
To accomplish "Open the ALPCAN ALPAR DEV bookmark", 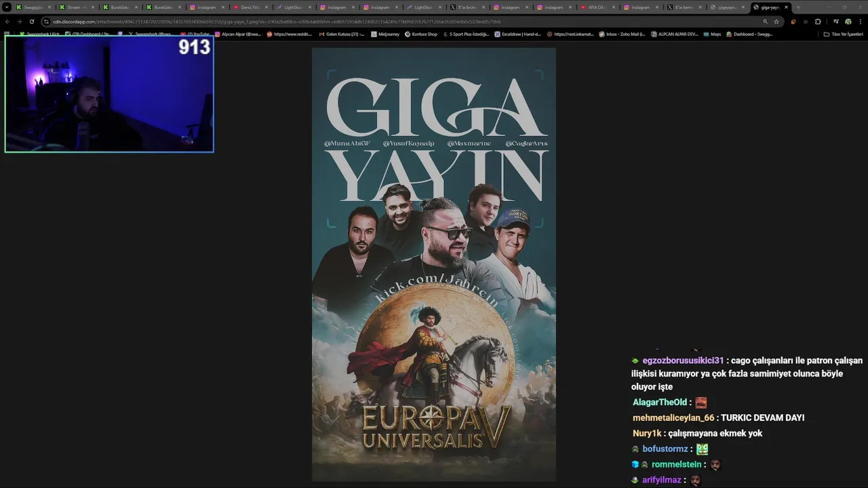I will tap(674, 34).
